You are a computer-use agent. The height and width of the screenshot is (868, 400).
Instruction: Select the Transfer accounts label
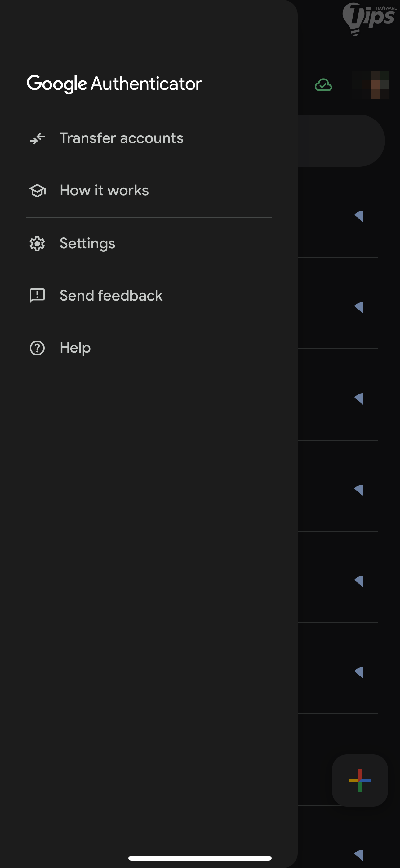tap(121, 138)
